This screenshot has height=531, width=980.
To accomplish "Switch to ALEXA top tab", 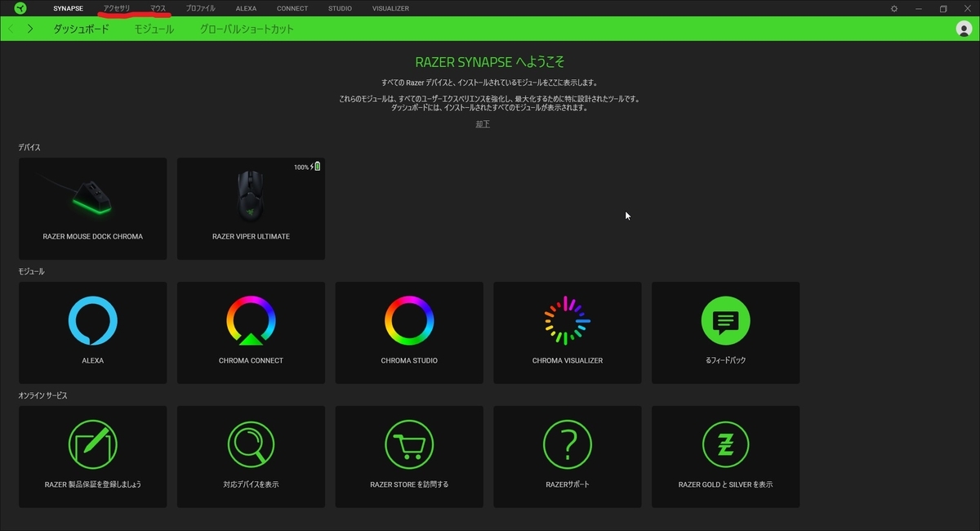I will pyautogui.click(x=246, y=8).
